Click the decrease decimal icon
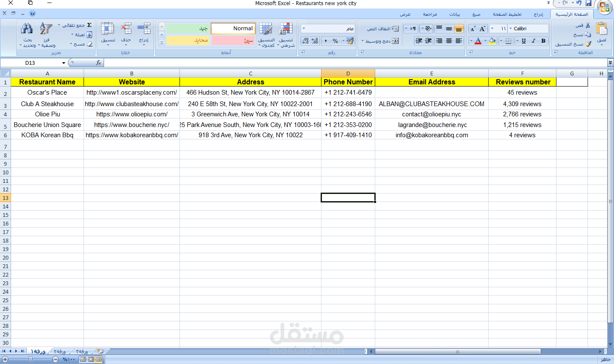 [305, 41]
